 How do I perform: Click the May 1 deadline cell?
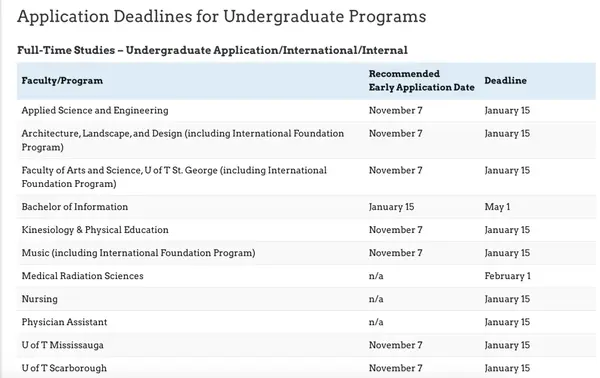497,207
